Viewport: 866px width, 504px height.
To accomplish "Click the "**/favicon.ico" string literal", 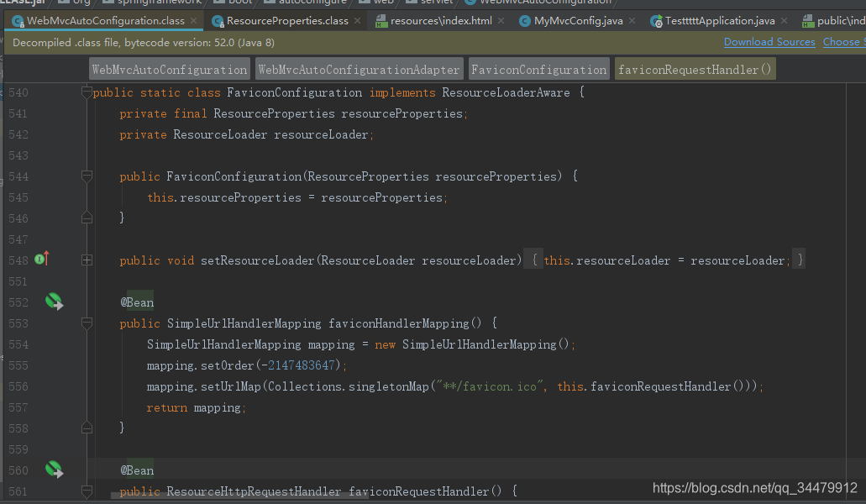I will [491, 386].
